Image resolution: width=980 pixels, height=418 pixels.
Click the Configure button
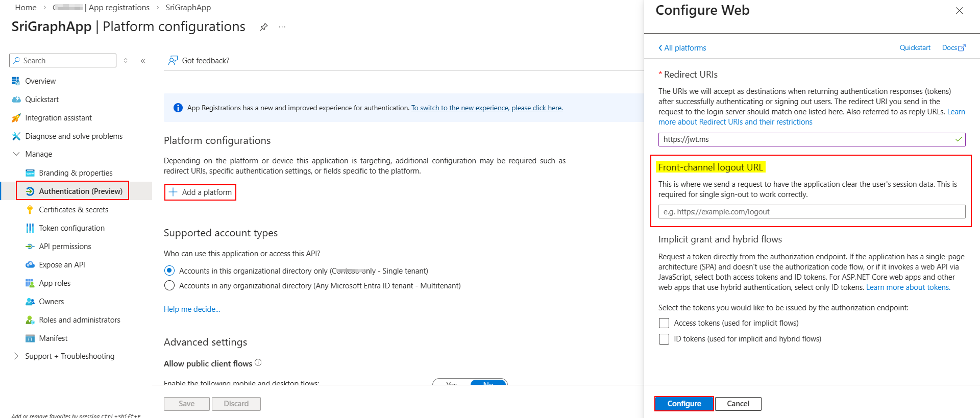pyautogui.click(x=684, y=404)
